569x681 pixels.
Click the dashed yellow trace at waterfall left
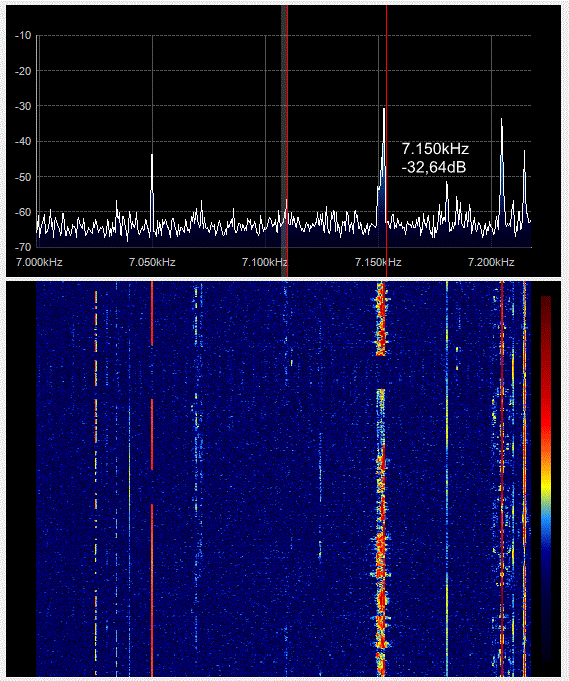(96, 478)
